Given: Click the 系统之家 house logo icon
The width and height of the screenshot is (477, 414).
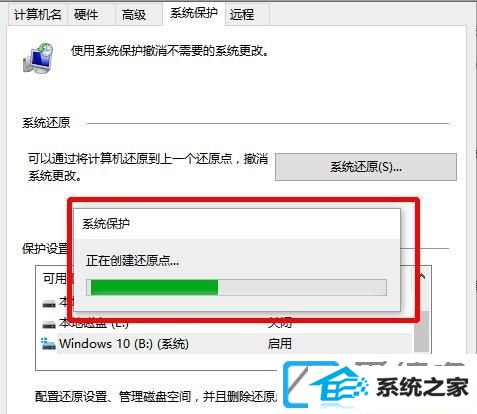Looking at the screenshot, I should (x=327, y=385).
